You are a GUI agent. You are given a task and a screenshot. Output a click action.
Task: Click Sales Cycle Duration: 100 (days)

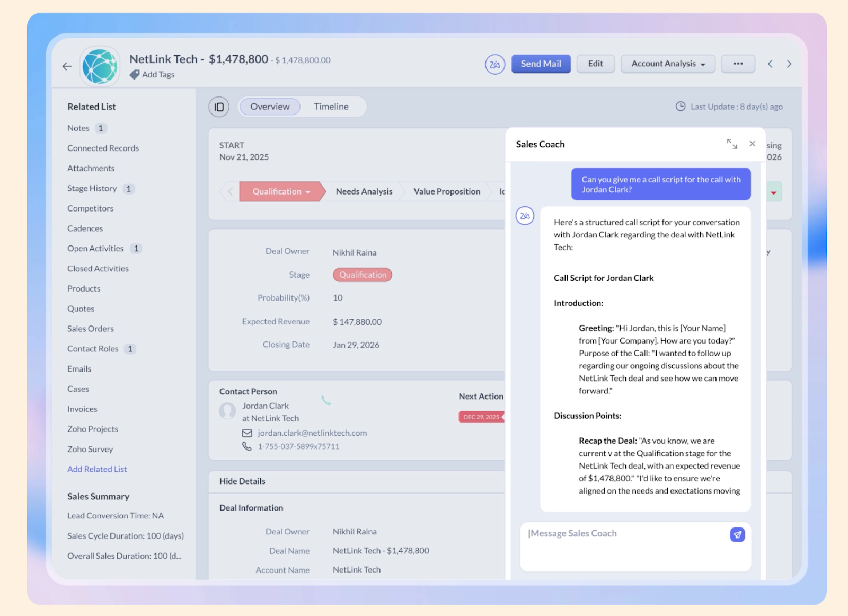pos(126,536)
